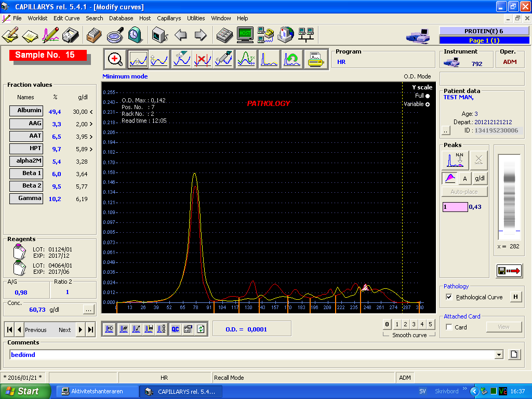
Task: Expand the Comments dropdown list
Action: click(499, 355)
